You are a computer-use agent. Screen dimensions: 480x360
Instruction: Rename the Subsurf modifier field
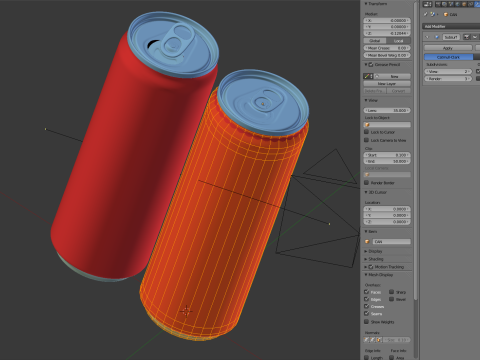(451, 37)
